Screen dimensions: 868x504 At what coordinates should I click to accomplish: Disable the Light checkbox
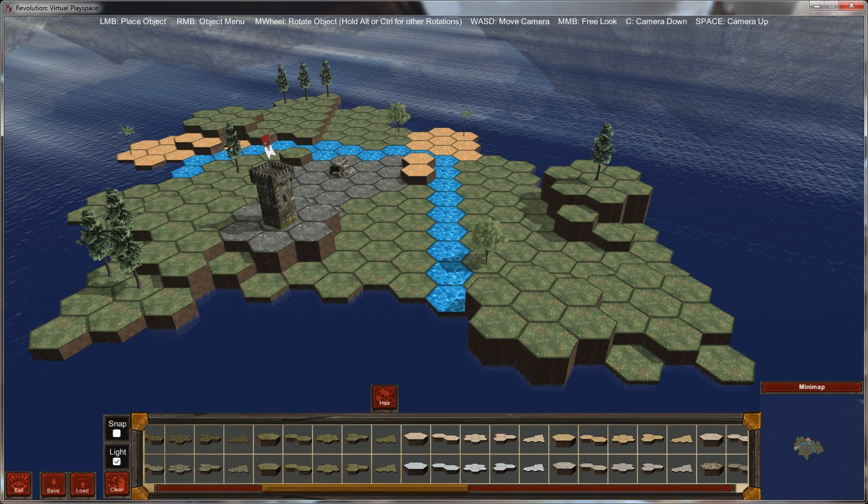117,462
